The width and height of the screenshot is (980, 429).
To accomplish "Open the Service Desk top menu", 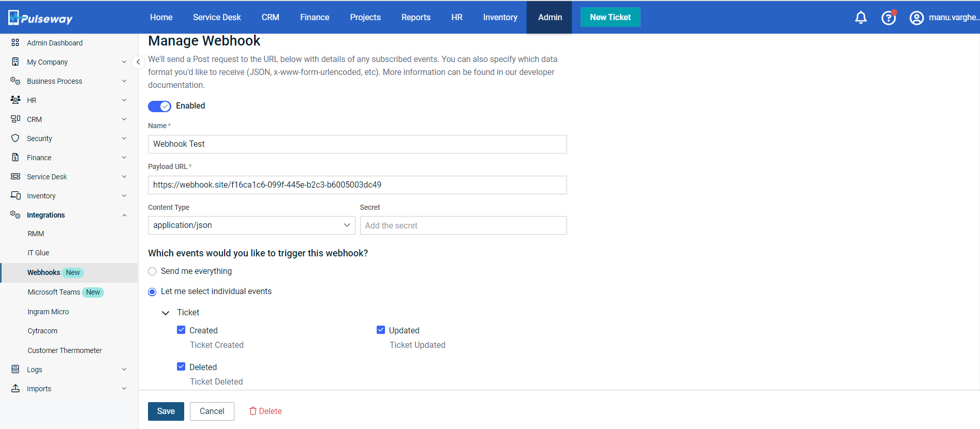I will pos(217,18).
